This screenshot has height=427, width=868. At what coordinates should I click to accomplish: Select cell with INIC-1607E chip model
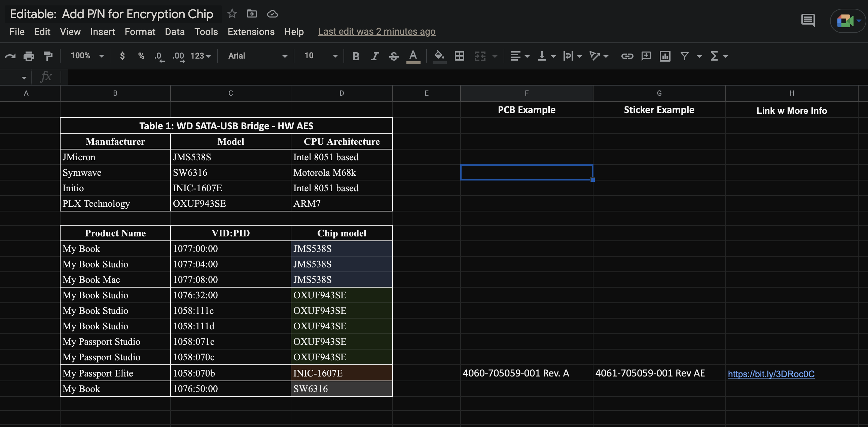click(x=342, y=373)
